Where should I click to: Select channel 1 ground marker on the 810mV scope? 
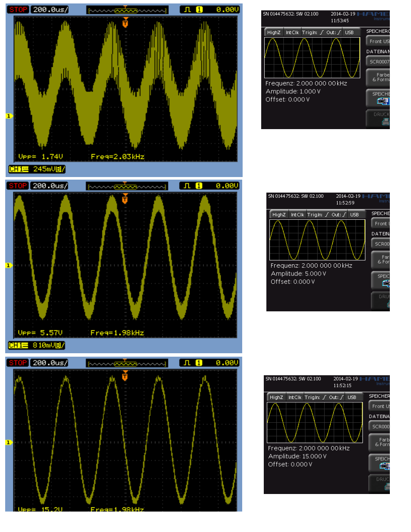tap(9, 266)
